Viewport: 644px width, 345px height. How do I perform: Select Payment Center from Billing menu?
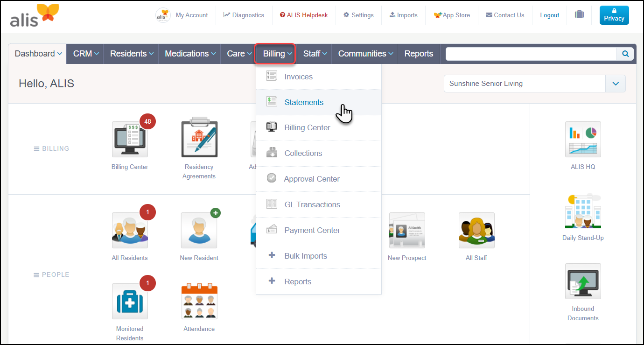tap(319, 230)
